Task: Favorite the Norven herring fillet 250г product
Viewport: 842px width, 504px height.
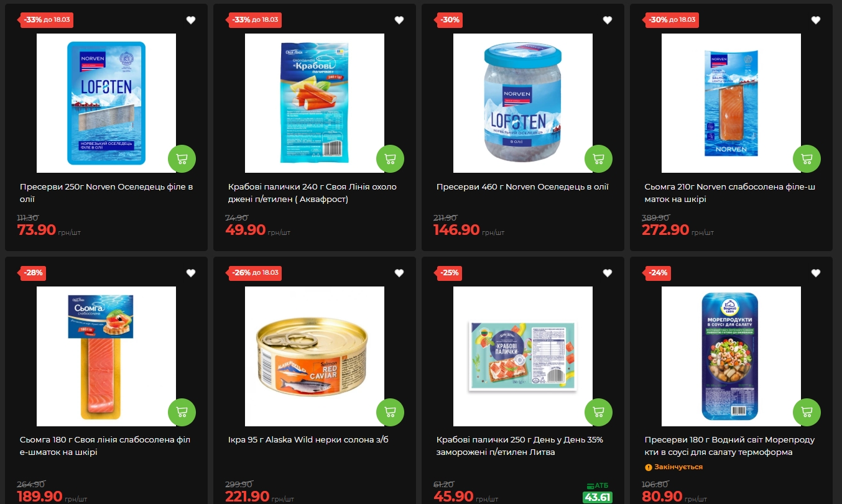Action: [191, 20]
